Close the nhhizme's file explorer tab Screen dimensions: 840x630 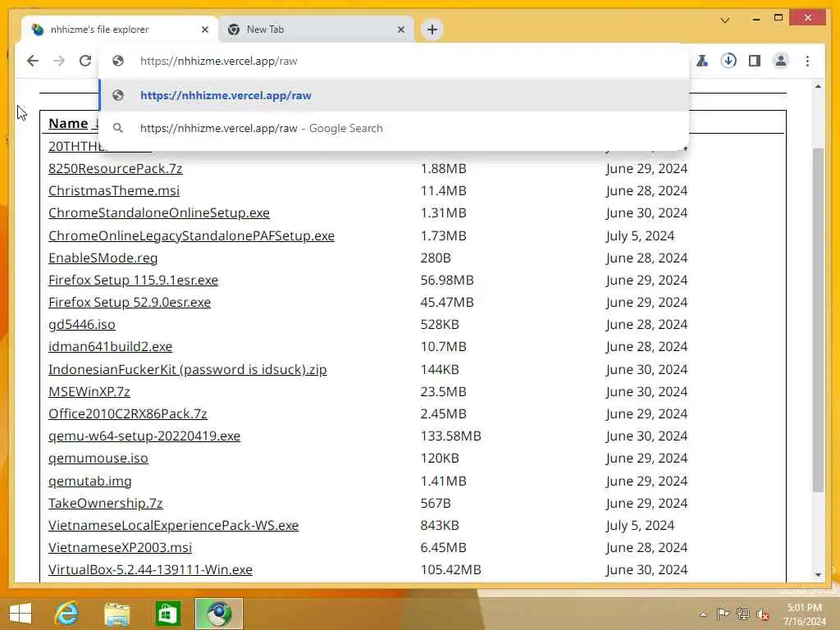pos(204,30)
